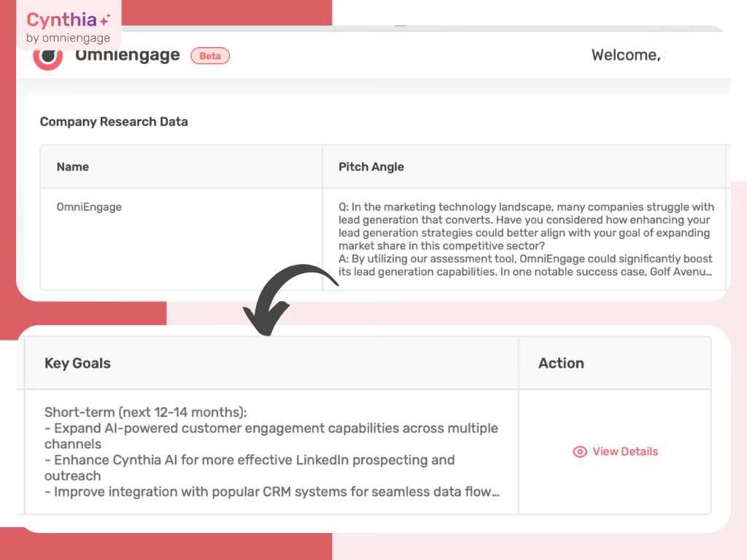Screen dimensions: 747x560
Task: Click the 'Improve integration with popular CRM' line
Action: [271, 491]
